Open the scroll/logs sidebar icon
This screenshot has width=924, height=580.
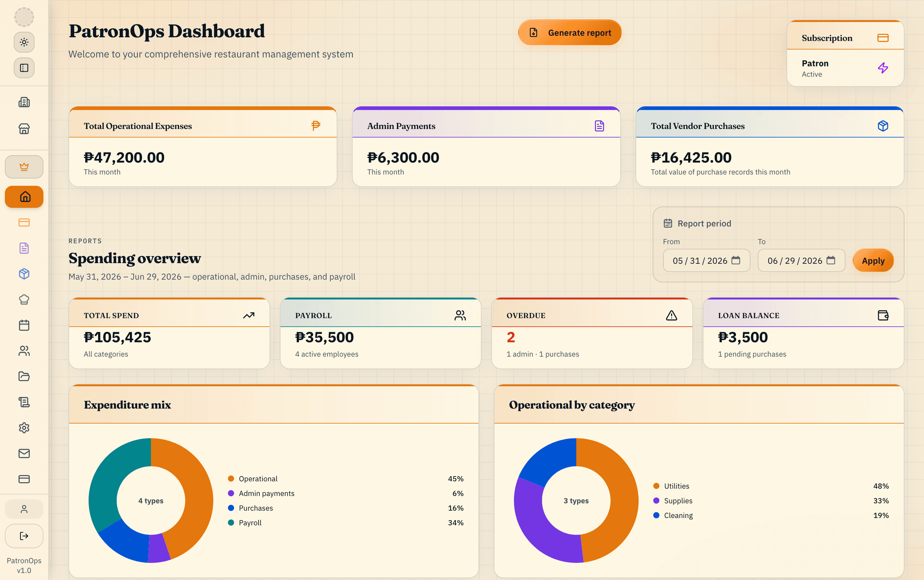click(x=24, y=402)
